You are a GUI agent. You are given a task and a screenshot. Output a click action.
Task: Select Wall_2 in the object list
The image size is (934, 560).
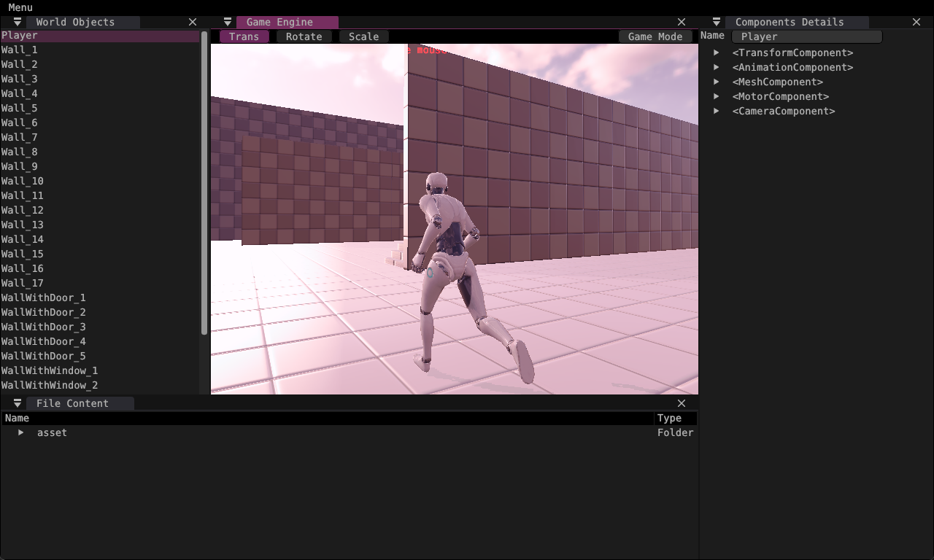100,64
